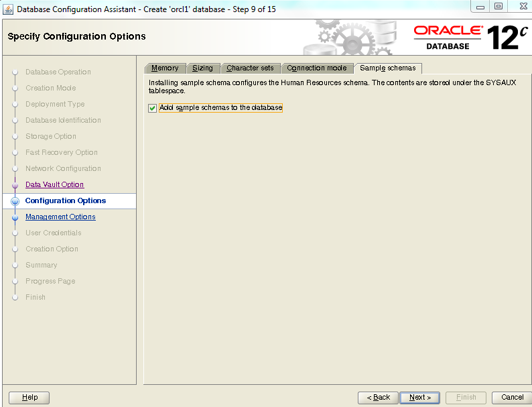Minimize the Database Configuration Assistant window
Viewport: 532px width, 407px height.
[x=480, y=7]
